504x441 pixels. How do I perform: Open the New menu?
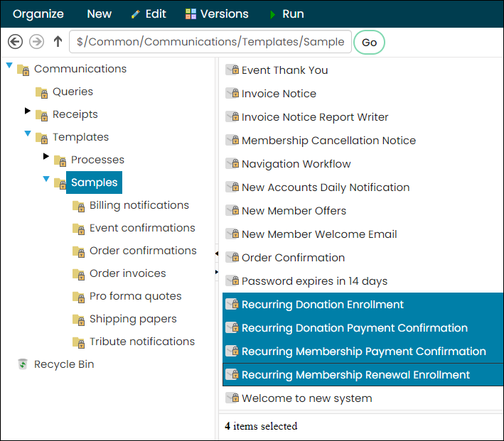point(100,14)
